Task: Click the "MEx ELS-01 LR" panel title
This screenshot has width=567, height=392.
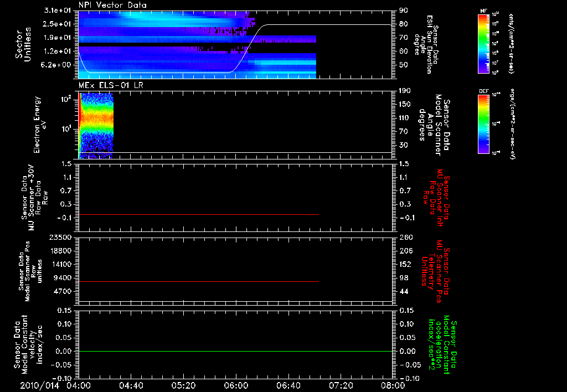Action: click(x=111, y=85)
